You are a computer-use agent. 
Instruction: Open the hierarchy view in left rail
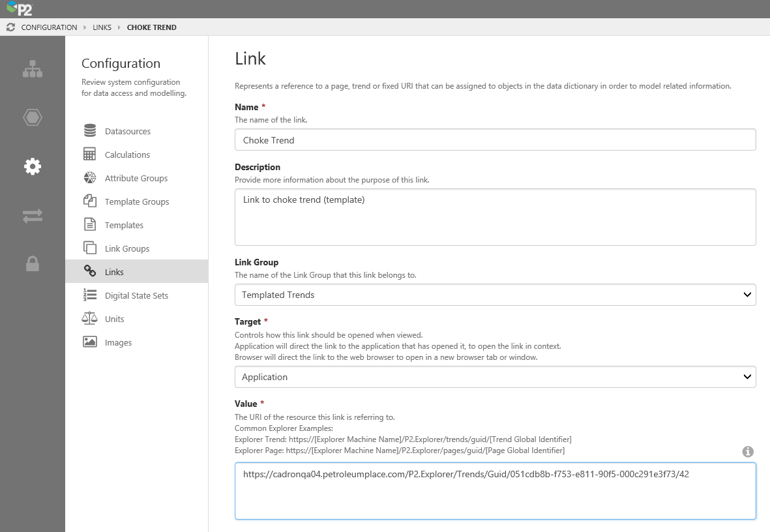(x=33, y=69)
